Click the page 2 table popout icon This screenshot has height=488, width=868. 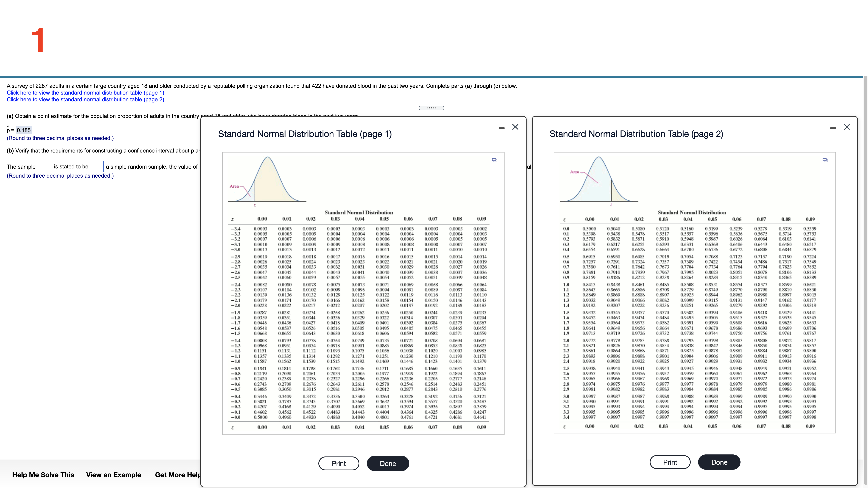click(x=825, y=160)
